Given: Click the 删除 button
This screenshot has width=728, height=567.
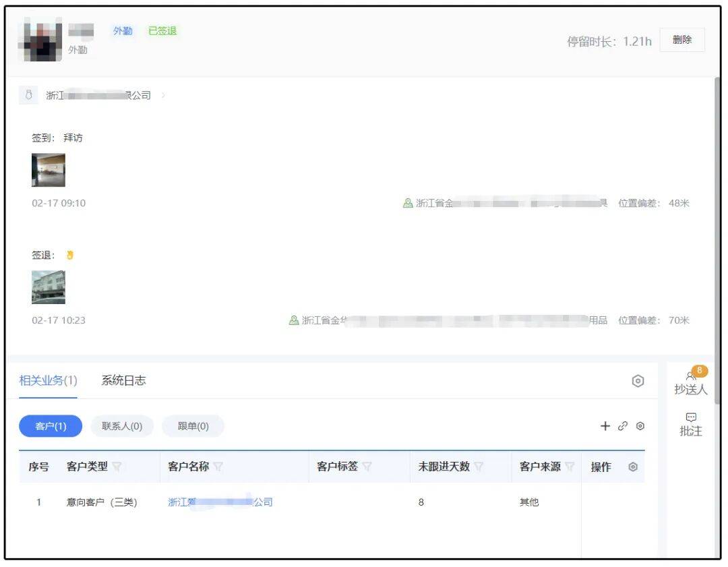Looking at the screenshot, I should coord(682,40).
